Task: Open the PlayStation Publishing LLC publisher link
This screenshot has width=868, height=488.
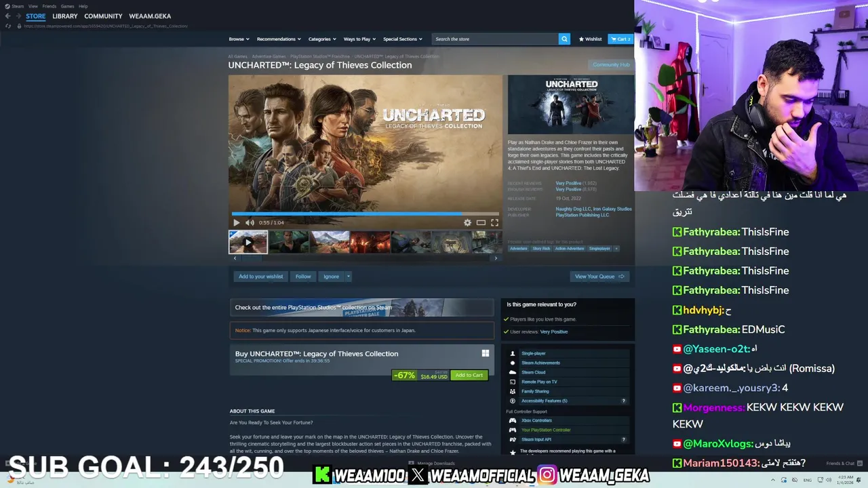Action: coord(583,215)
